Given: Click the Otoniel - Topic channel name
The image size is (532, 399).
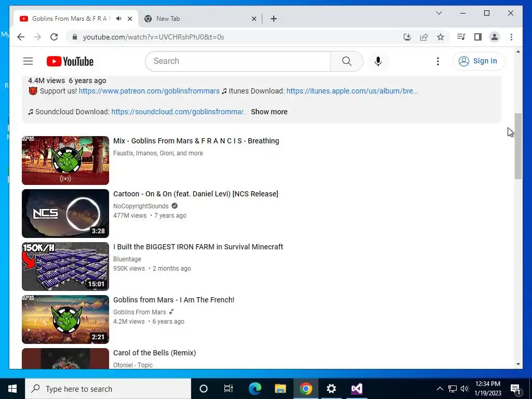Looking at the screenshot, I should [x=133, y=365].
